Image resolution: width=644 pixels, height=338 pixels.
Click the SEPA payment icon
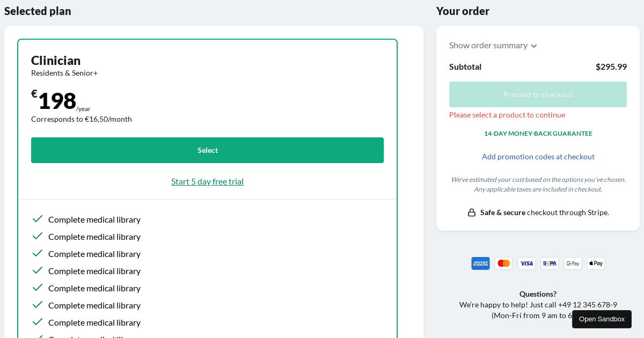[x=550, y=263]
